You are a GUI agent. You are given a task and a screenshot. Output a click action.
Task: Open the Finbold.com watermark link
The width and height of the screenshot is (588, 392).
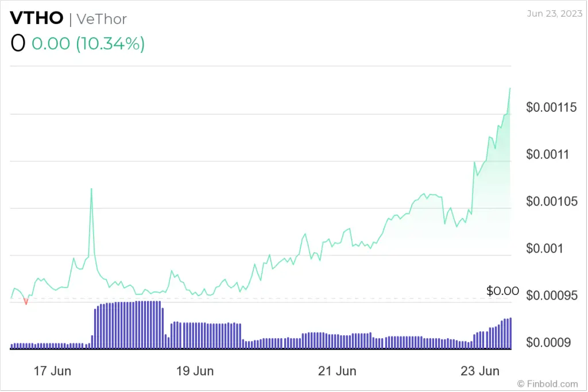(547, 383)
